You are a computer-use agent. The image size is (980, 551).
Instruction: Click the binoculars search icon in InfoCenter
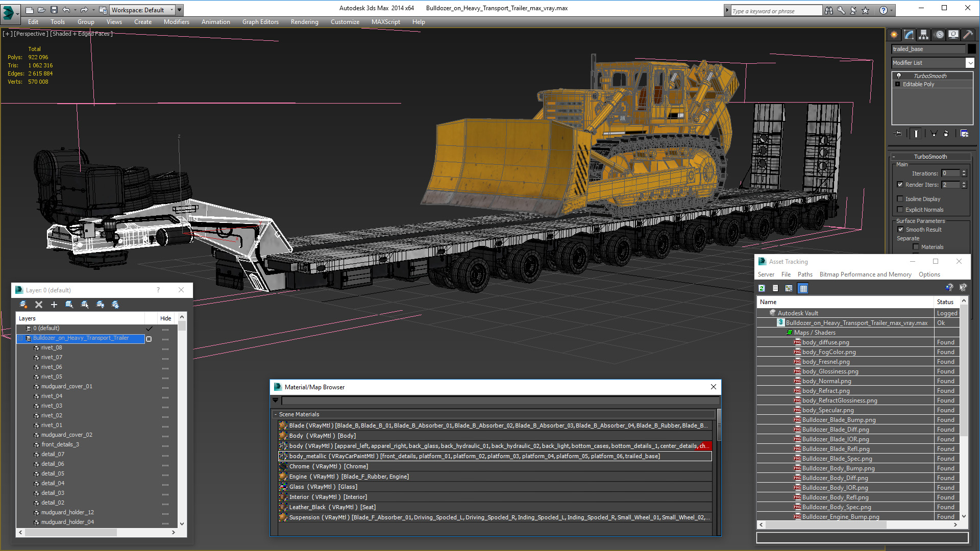tap(828, 10)
